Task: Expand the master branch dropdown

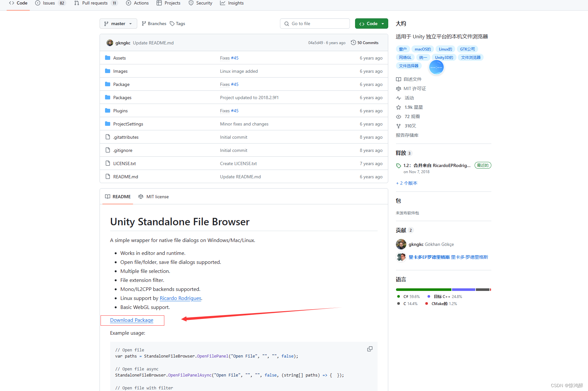Action: click(118, 23)
